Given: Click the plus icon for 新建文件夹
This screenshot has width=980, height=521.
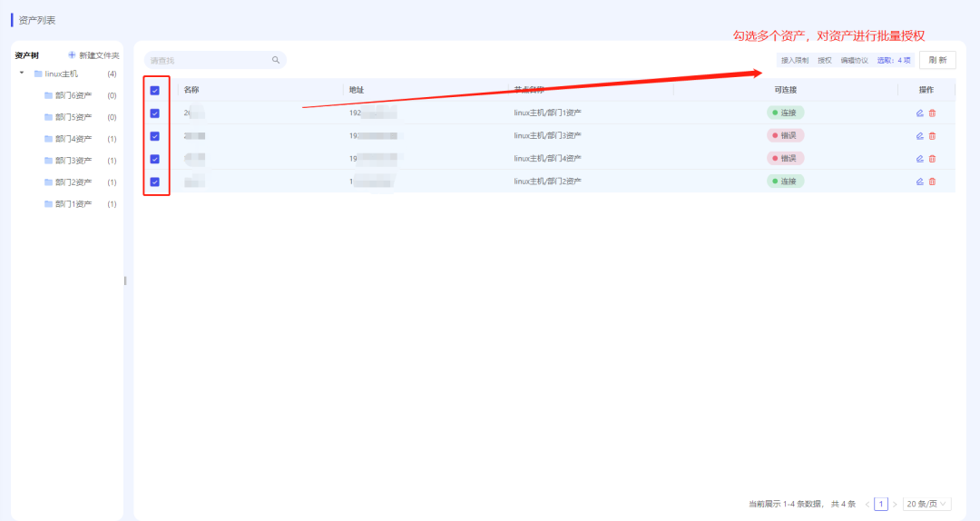Looking at the screenshot, I should coord(72,55).
